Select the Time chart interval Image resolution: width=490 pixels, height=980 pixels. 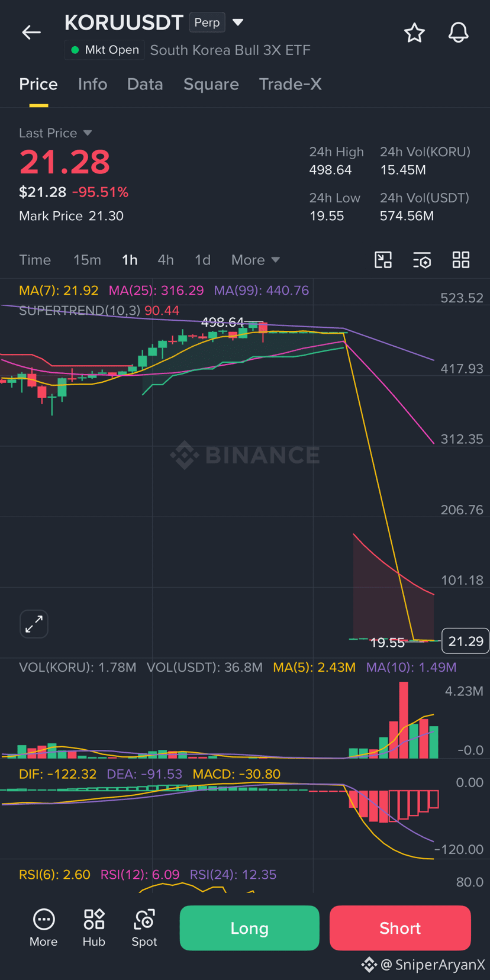coord(35,260)
